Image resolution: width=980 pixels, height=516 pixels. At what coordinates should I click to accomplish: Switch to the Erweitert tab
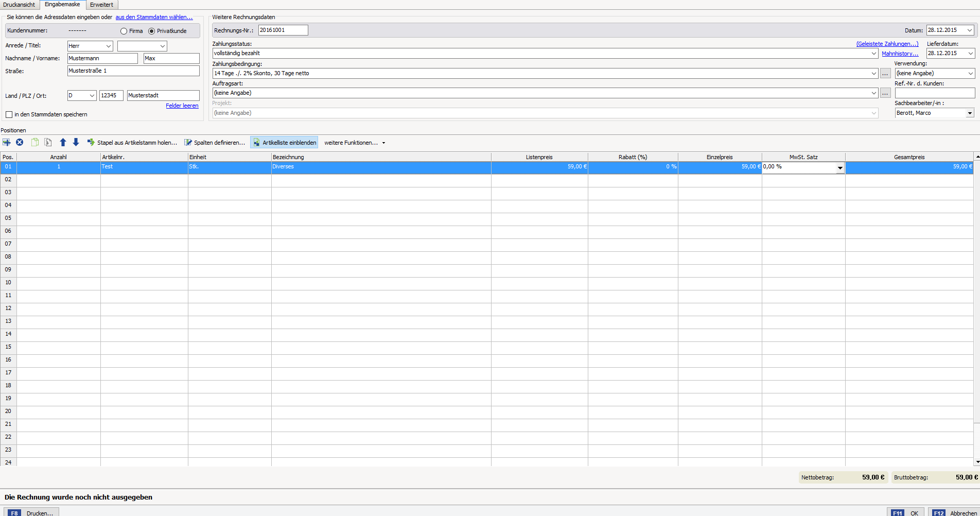pyautogui.click(x=101, y=5)
